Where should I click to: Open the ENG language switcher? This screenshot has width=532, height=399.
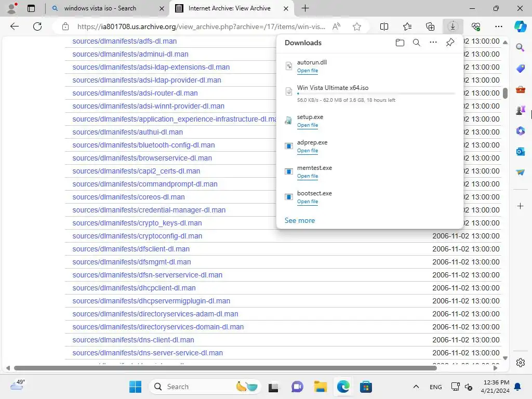(x=436, y=387)
